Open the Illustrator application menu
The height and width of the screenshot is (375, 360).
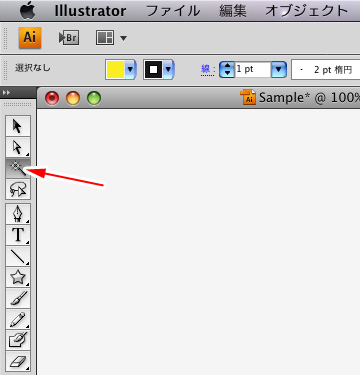click(90, 11)
